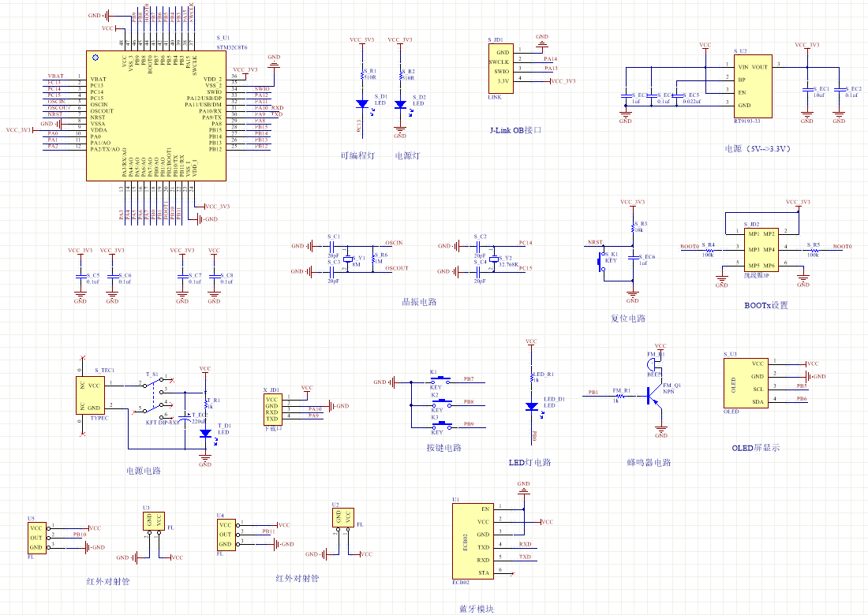Click the LED_D1 diode symbol
Screen dimensions: 868x615
tap(532, 406)
